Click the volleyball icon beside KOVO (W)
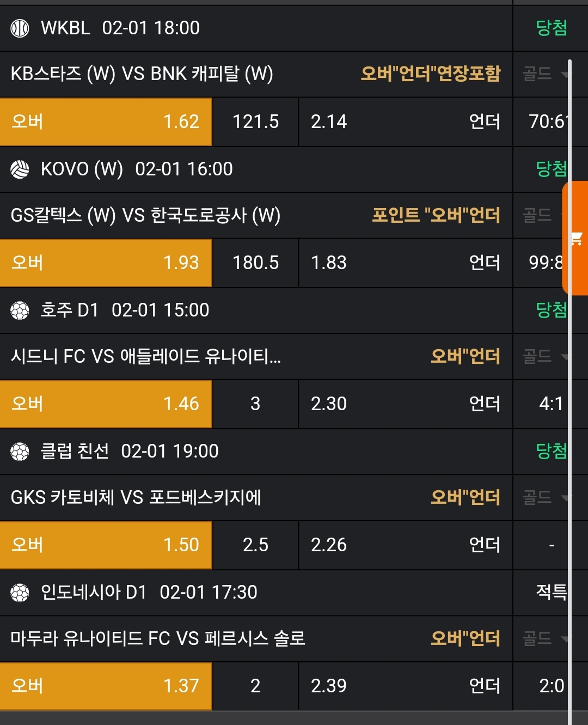Viewport: 588px width, 725px height. (20, 169)
